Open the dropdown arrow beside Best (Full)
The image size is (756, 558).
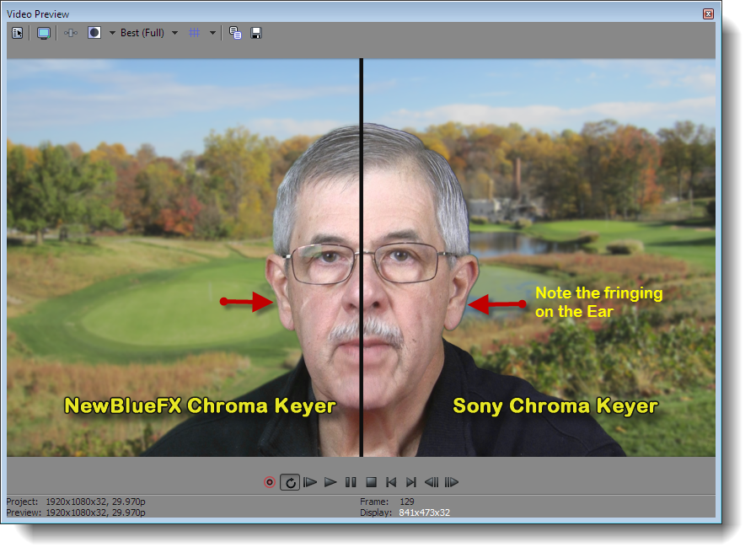point(175,33)
